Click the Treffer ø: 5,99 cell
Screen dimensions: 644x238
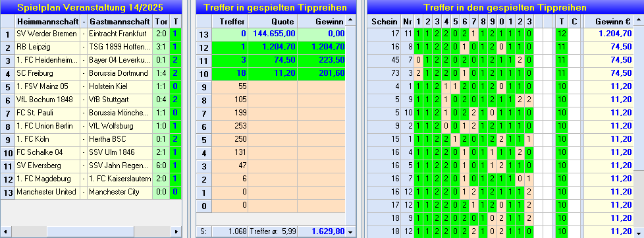tap(273, 231)
